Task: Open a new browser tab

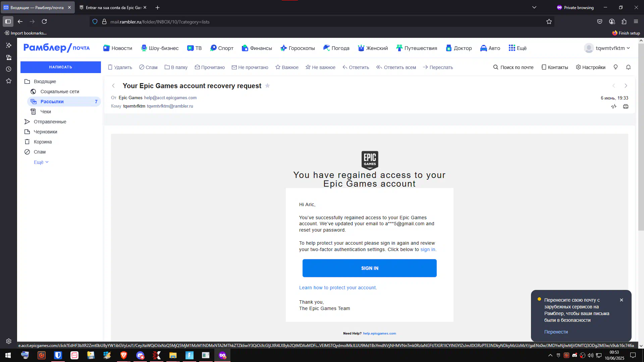Action: [x=157, y=7]
